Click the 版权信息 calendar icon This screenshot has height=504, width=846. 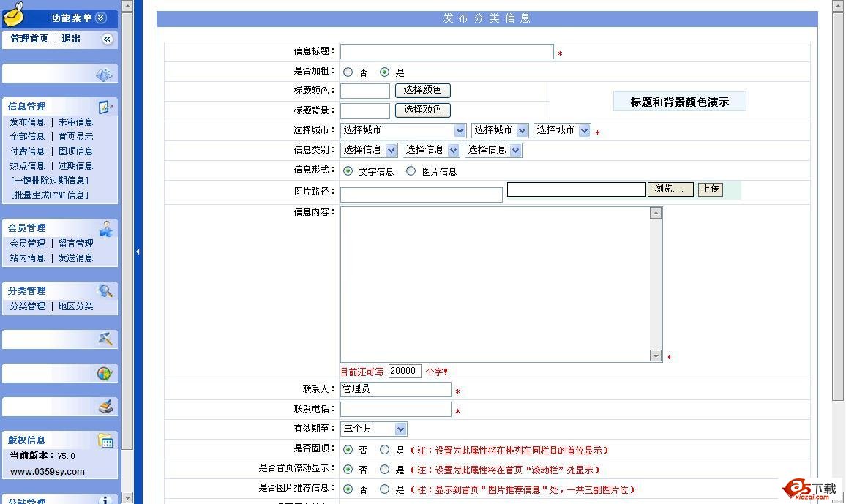(x=105, y=440)
